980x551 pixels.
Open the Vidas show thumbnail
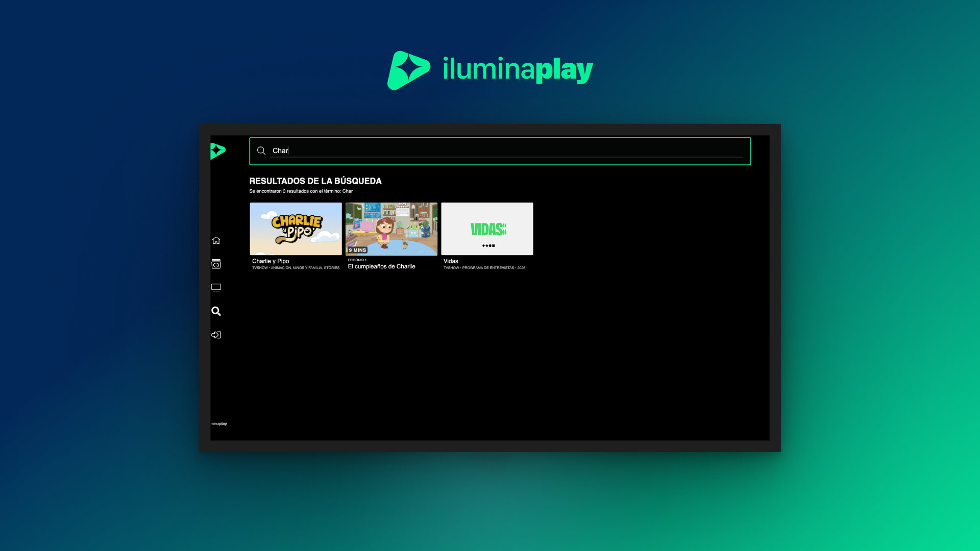487,229
